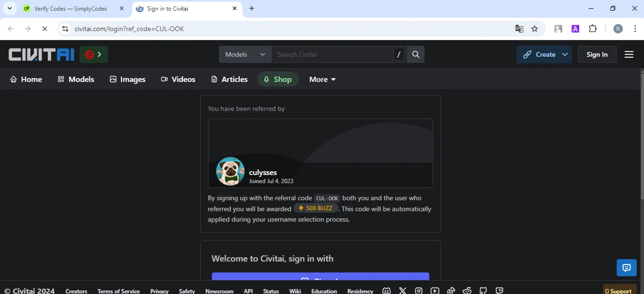Open the Instagram footer icon
Screen dimensions: 644x294
tap(419, 291)
